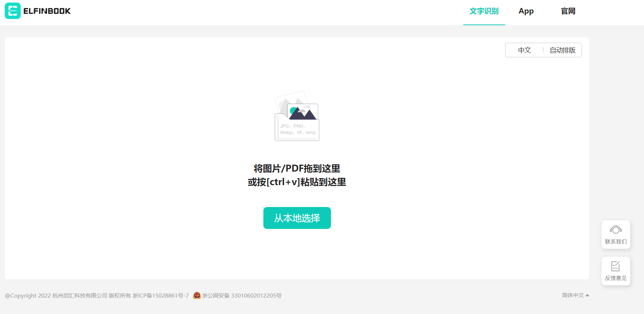Image resolution: width=644 pixels, height=314 pixels.
Task: Open the 中文 recognition language dropdown
Action: [524, 50]
